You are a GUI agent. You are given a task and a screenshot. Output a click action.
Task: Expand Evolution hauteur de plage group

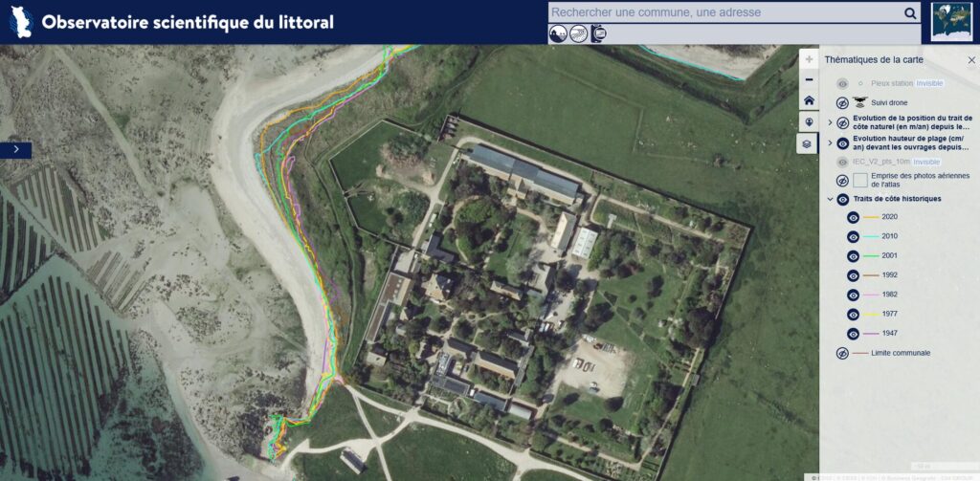pos(830,143)
